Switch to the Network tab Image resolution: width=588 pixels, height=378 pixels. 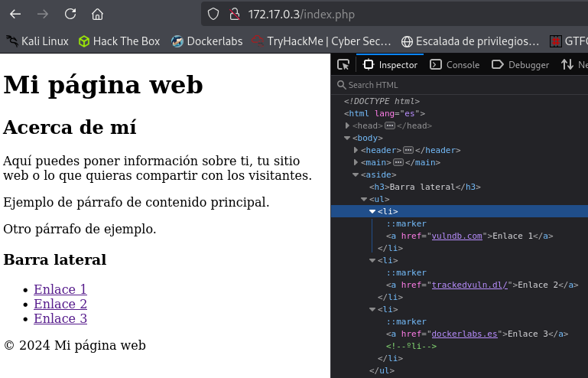click(x=573, y=64)
